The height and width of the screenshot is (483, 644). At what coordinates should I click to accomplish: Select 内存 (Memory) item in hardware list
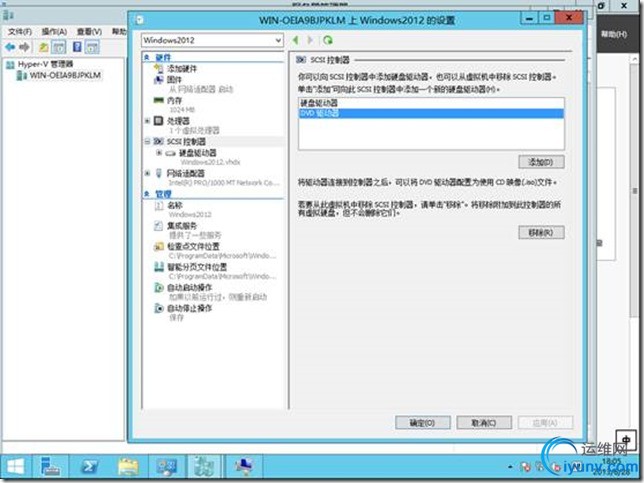coord(174,100)
